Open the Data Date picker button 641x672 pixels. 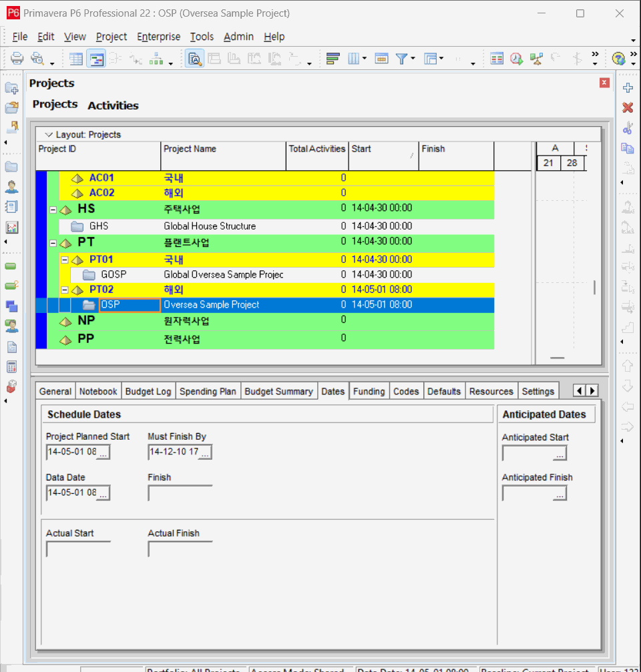click(103, 493)
